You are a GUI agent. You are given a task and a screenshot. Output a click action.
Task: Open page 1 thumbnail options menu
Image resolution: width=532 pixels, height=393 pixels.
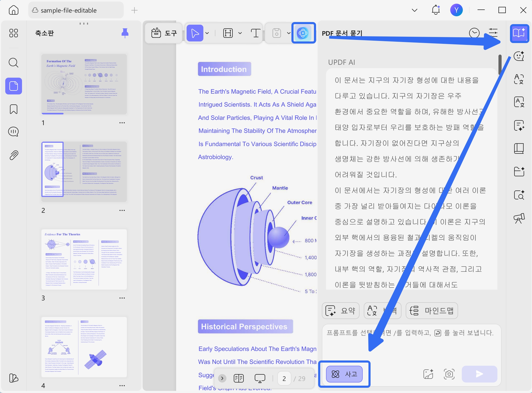(x=122, y=123)
